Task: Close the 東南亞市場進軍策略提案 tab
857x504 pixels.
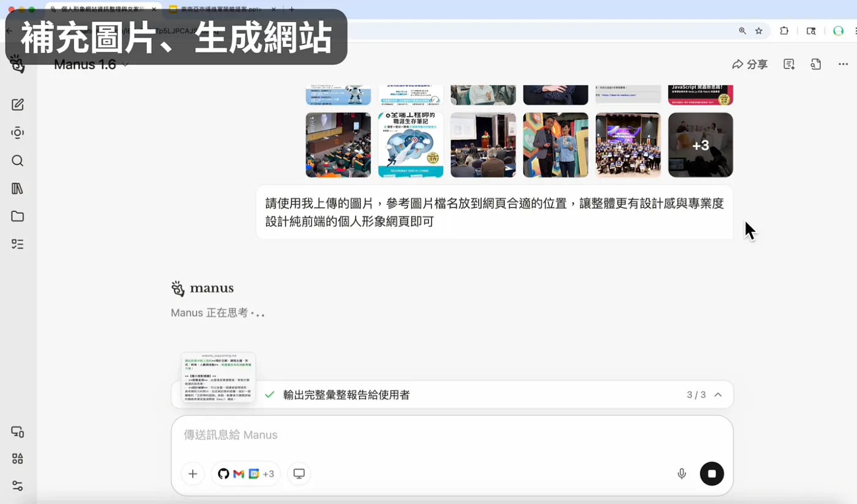Action: pyautogui.click(x=273, y=10)
